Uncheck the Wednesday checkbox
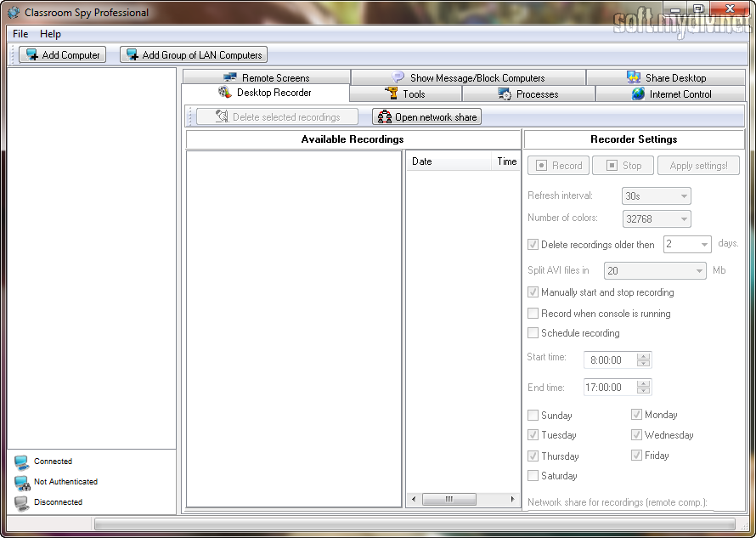756x538 pixels. [636, 435]
